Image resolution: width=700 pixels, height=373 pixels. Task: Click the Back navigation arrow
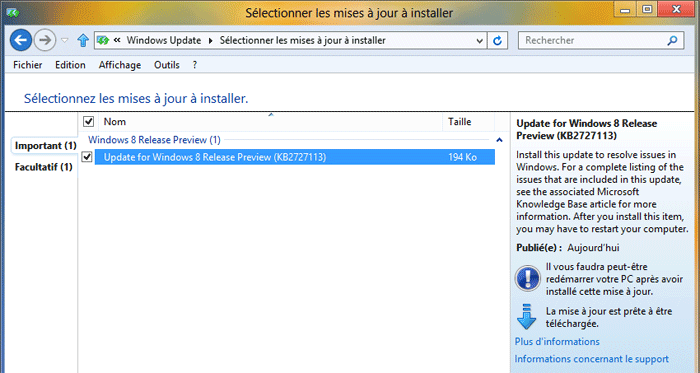click(21, 40)
